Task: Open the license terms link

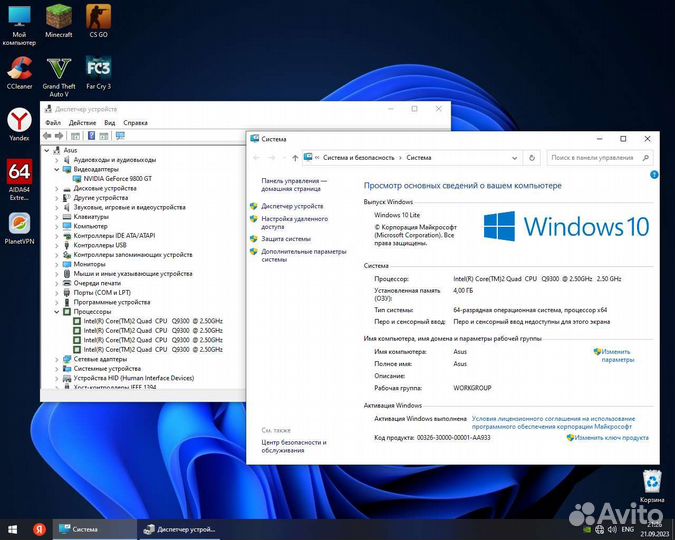Action: pyautogui.click(x=553, y=422)
